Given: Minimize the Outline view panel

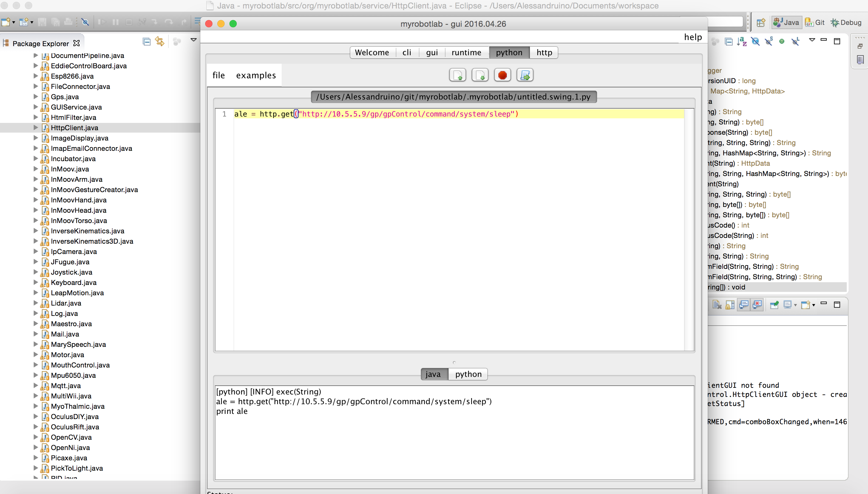Looking at the screenshot, I should pyautogui.click(x=824, y=40).
